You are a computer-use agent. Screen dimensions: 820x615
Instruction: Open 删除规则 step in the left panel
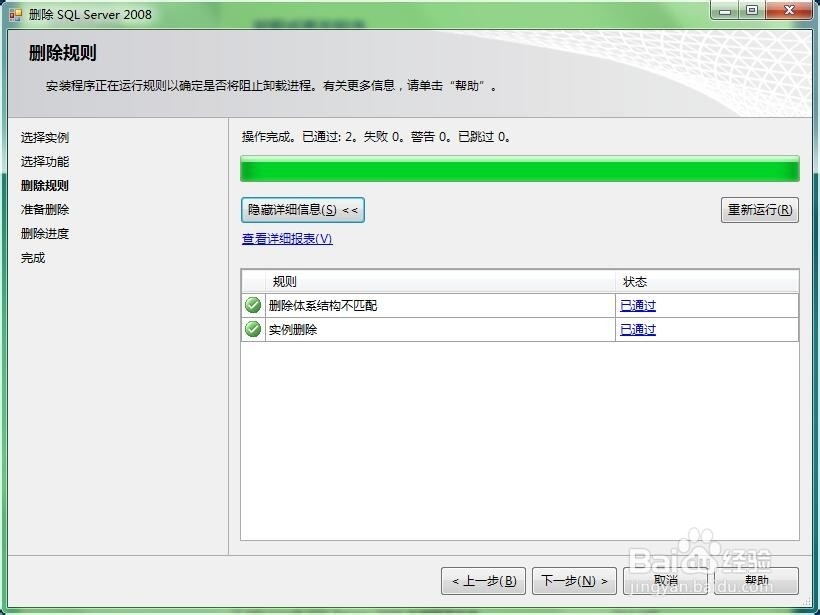pyautogui.click(x=44, y=185)
